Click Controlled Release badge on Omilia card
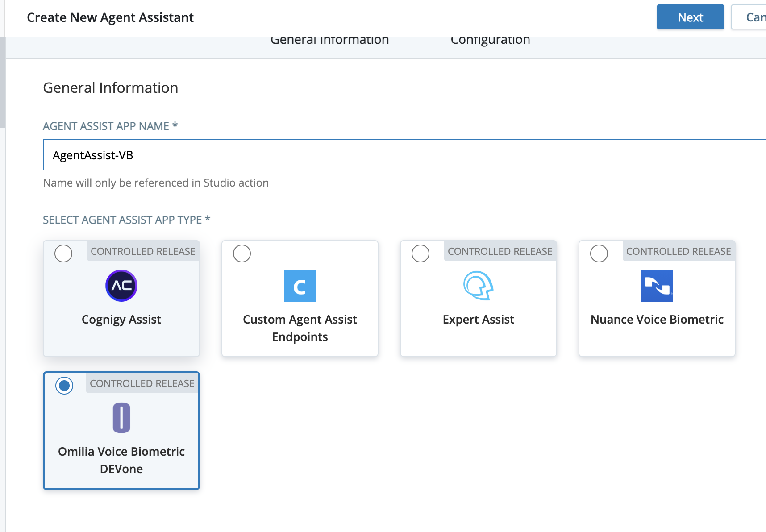The height and width of the screenshot is (532, 766). pyautogui.click(x=142, y=383)
